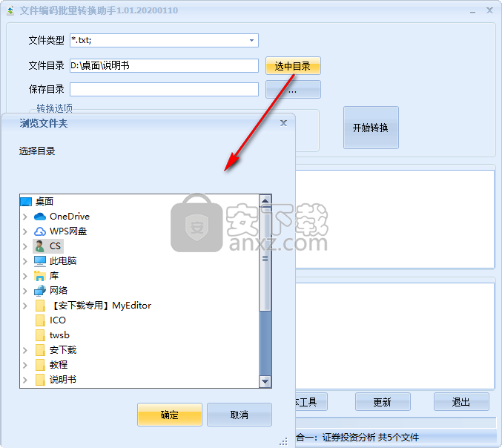Click the status text 共5个文件
This screenshot has width=502, height=448.
399,438
